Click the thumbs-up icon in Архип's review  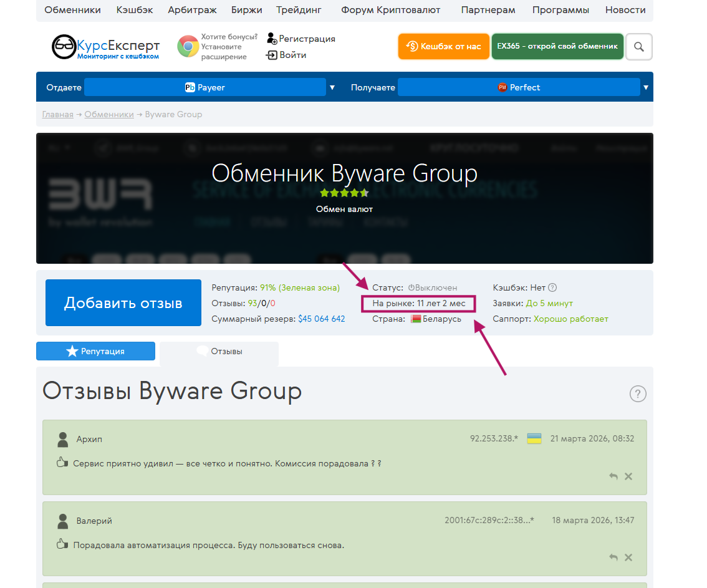(x=62, y=462)
